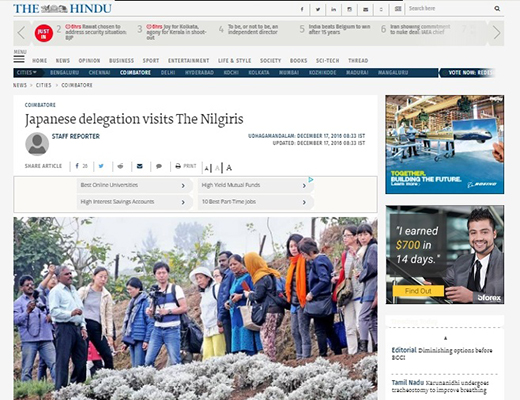Expand the CITIES dropdown
The height and width of the screenshot is (400, 520).
(x=26, y=73)
